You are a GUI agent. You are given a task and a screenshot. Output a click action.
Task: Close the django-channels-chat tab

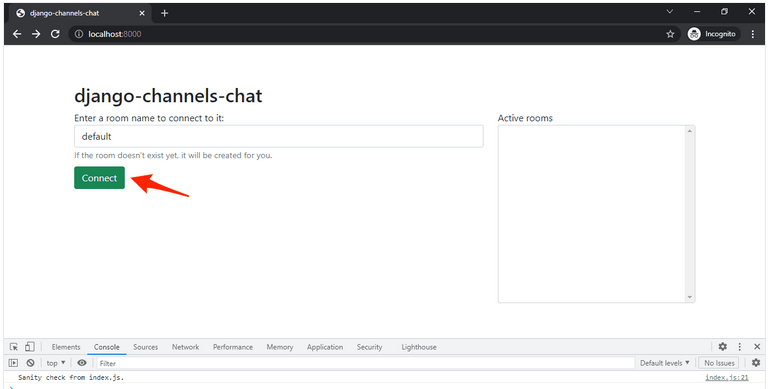(x=142, y=13)
